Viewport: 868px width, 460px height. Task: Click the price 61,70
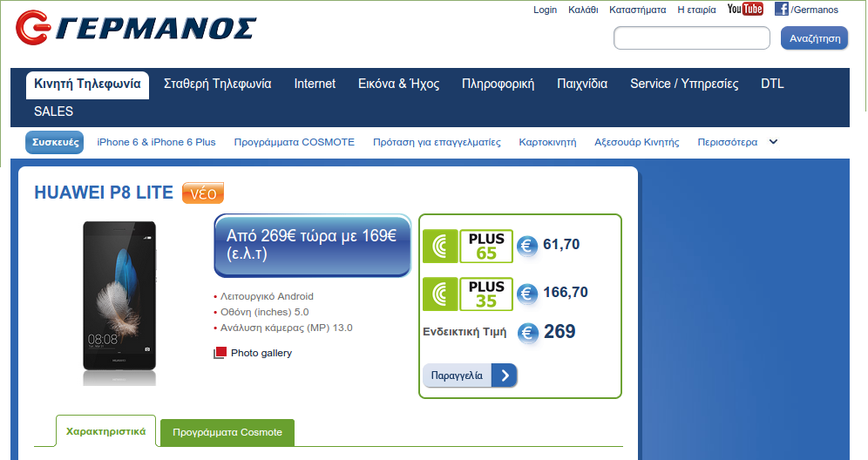(x=561, y=244)
